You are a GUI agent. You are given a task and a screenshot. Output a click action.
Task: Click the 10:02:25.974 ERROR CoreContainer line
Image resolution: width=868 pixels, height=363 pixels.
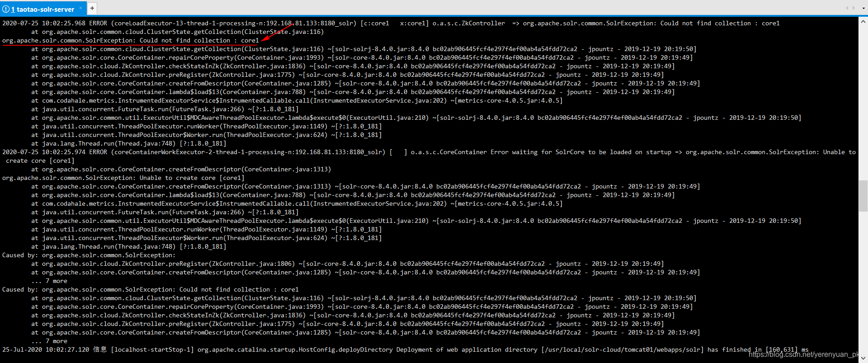pos(429,152)
